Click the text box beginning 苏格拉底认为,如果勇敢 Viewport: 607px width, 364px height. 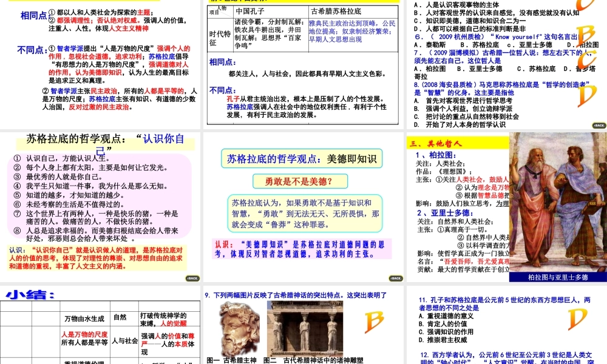tap(305, 214)
